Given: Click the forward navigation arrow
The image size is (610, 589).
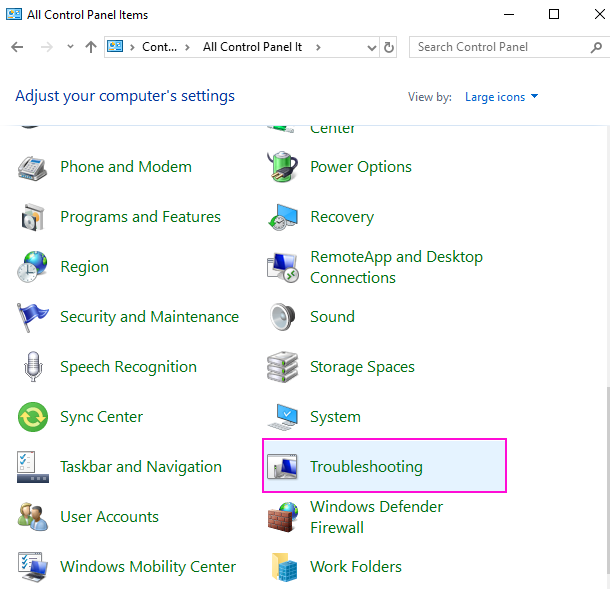Looking at the screenshot, I should pyautogui.click(x=47, y=47).
